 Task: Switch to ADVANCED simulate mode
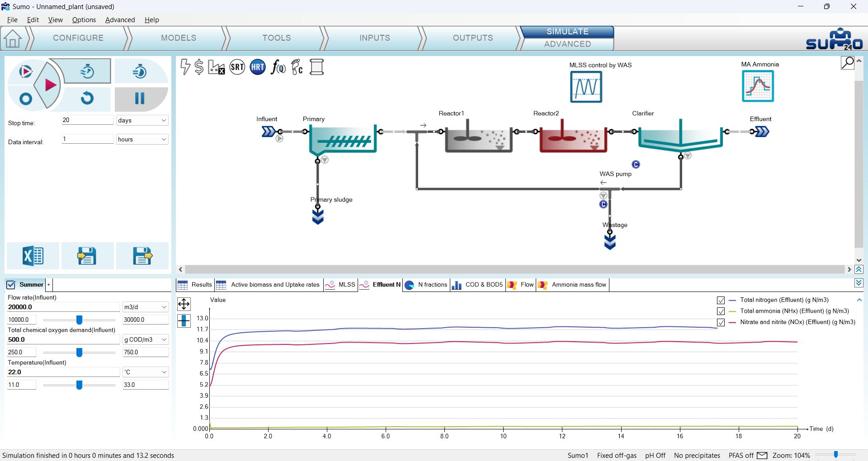[x=567, y=44]
